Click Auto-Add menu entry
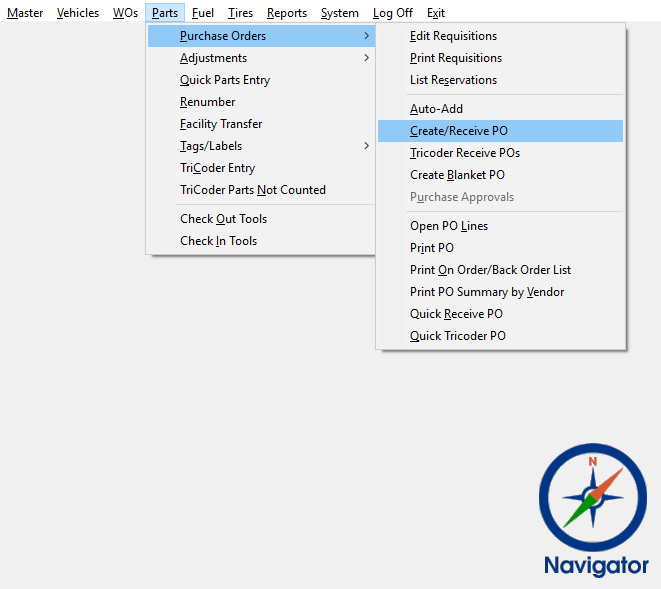661x589 pixels. pos(436,109)
